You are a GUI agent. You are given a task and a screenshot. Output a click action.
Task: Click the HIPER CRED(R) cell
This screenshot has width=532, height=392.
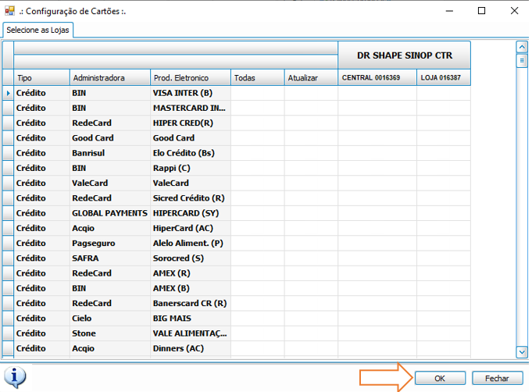191,123
